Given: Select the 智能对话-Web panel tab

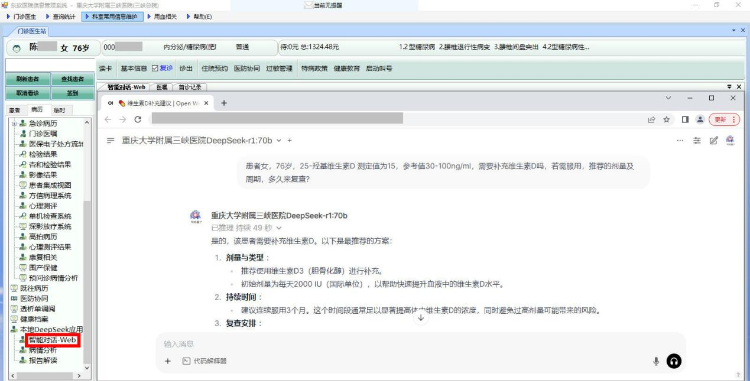Looking at the screenshot, I should (x=126, y=87).
